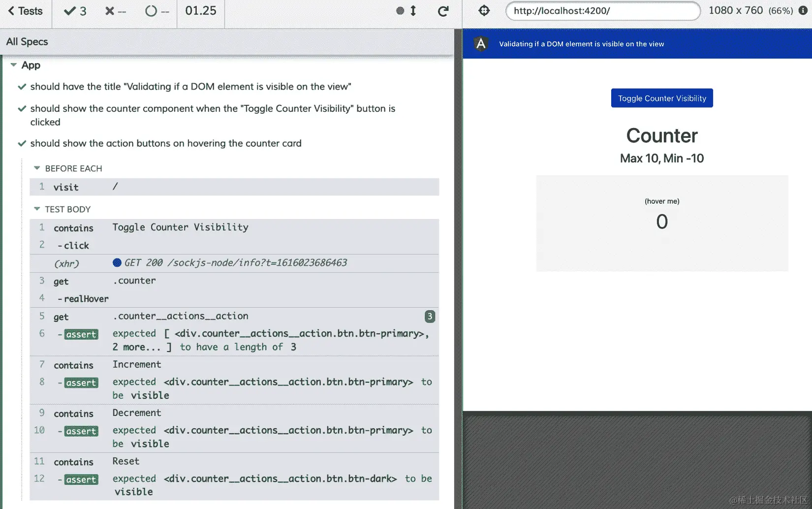
Task: Select the visit / command
Action: pyautogui.click(x=234, y=187)
